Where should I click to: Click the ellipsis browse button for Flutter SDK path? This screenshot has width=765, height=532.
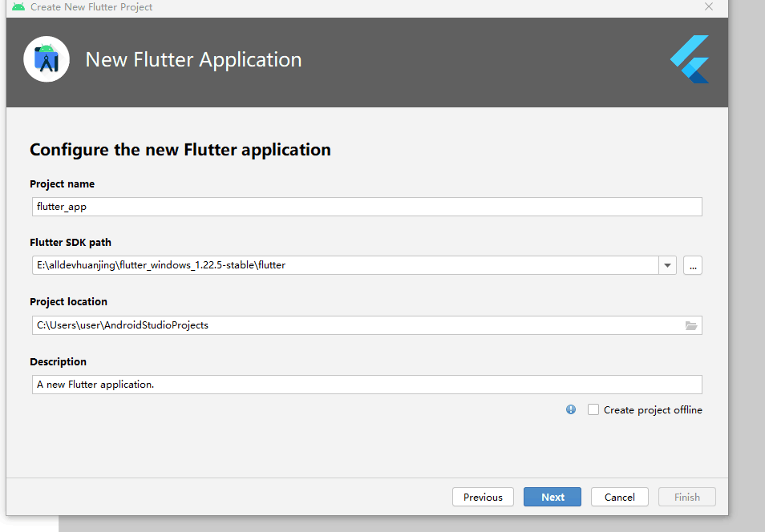coord(692,265)
